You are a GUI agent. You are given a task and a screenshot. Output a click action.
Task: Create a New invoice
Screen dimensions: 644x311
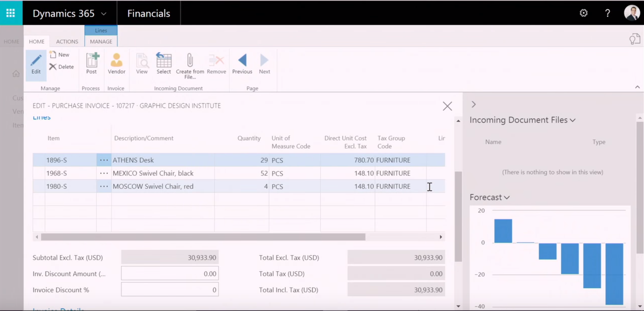click(x=60, y=54)
